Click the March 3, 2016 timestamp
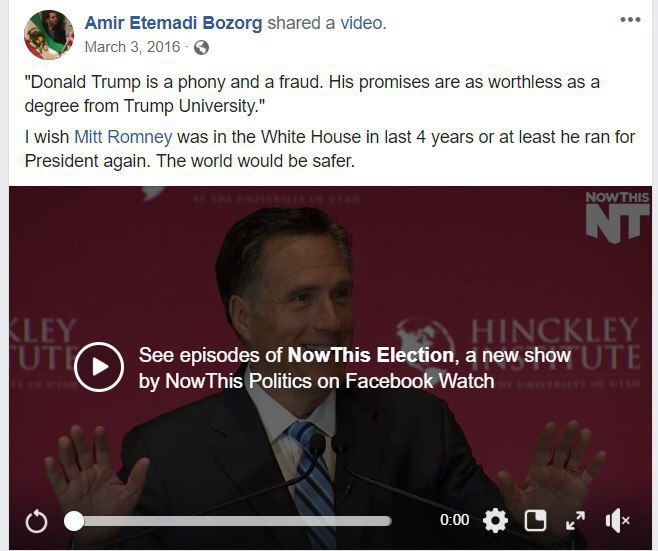The image size is (658, 551). [x=132, y=47]
